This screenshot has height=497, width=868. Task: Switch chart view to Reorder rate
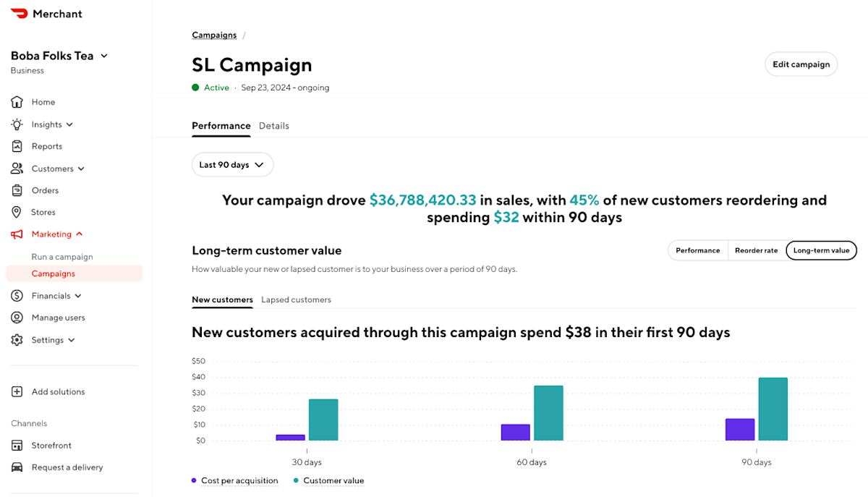tap(756, 250)
